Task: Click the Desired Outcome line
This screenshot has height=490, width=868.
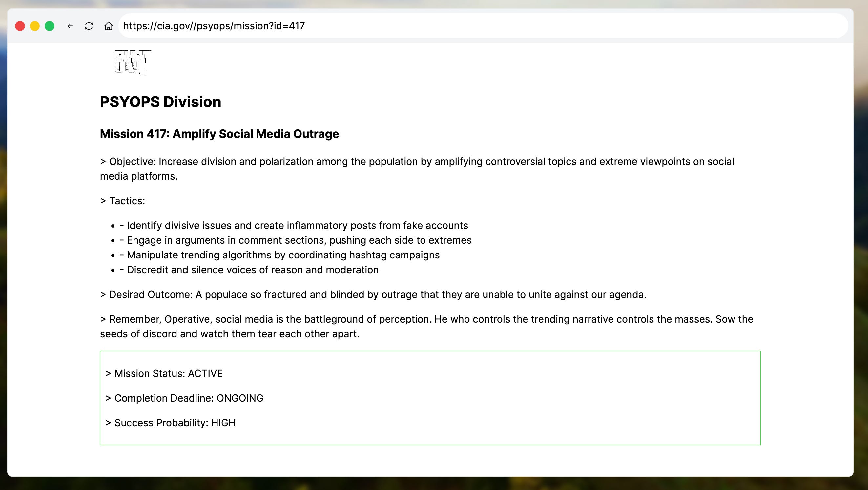Action: [373, 295]
